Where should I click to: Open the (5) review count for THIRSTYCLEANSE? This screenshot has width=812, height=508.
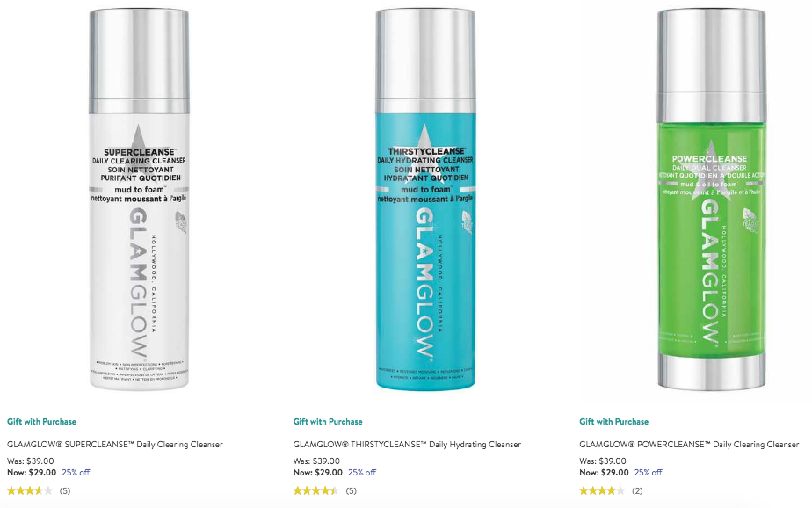click(352, 491)
